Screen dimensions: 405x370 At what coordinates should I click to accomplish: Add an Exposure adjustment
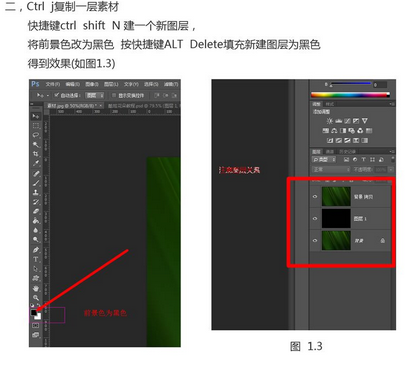tap(356, 121)
